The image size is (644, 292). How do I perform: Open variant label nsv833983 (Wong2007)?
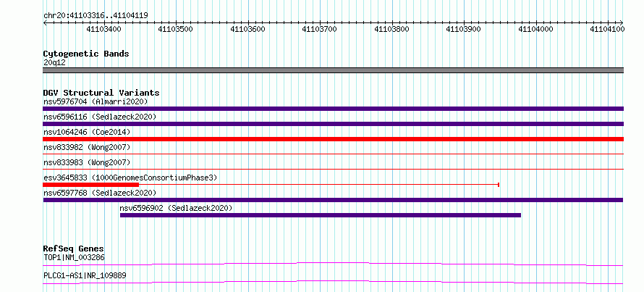[x=87, y=162]
